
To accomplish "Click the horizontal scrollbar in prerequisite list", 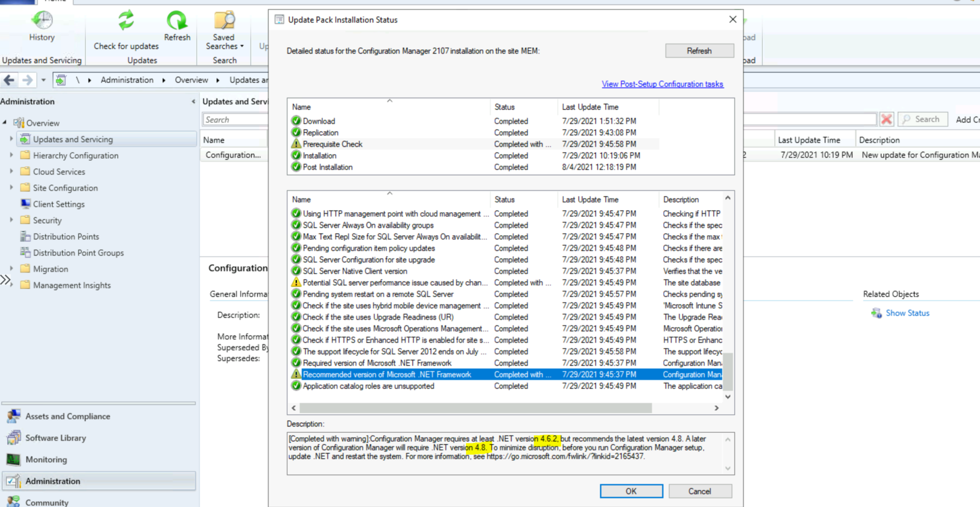I will (475, 408).
